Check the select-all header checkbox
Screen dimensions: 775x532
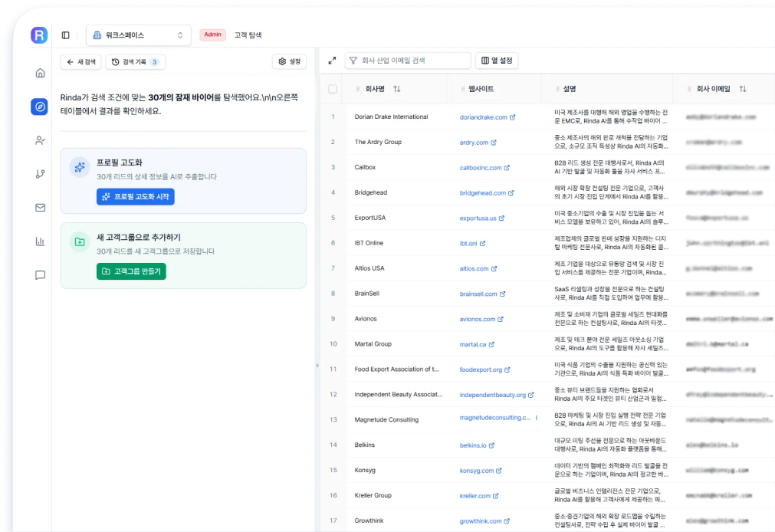[333, 89]
